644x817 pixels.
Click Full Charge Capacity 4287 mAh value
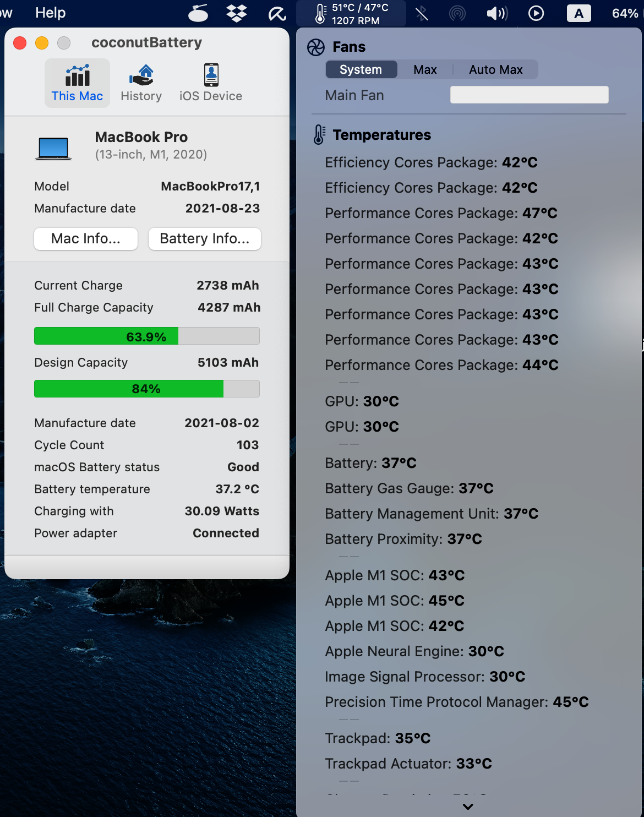[x=229, y=307]
